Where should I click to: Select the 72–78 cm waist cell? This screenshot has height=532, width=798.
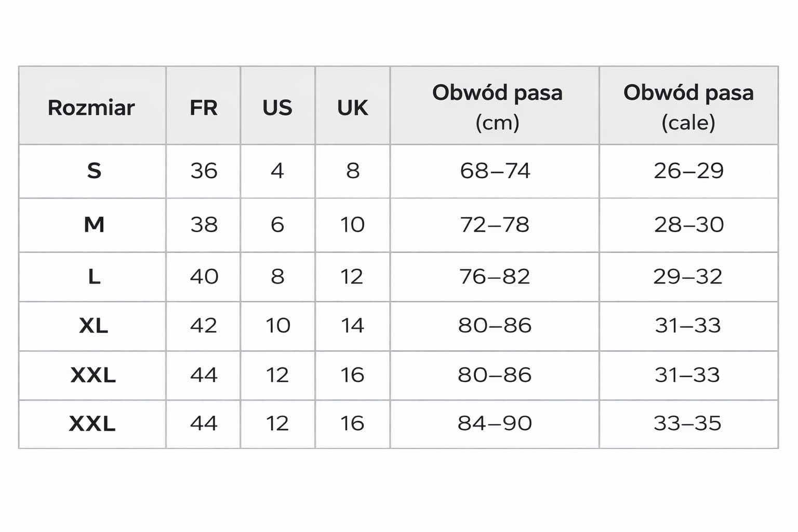(495, 224)
